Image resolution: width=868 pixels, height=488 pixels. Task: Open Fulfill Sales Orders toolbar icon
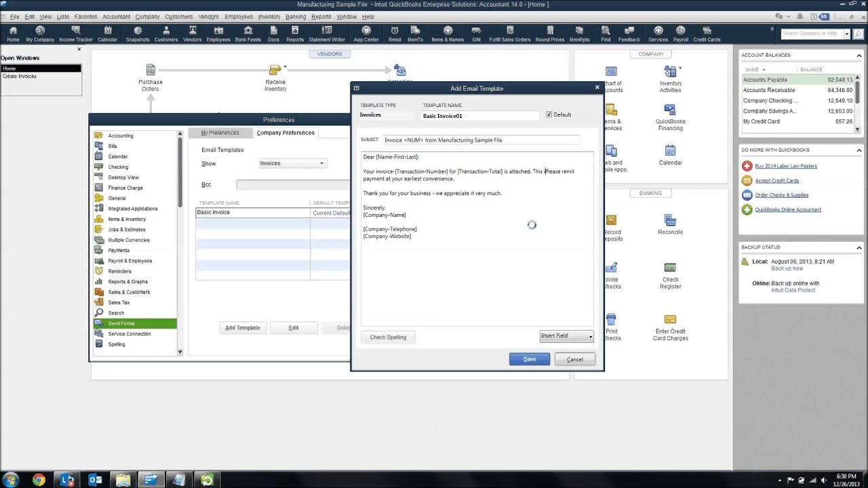(x=510, y=34)
